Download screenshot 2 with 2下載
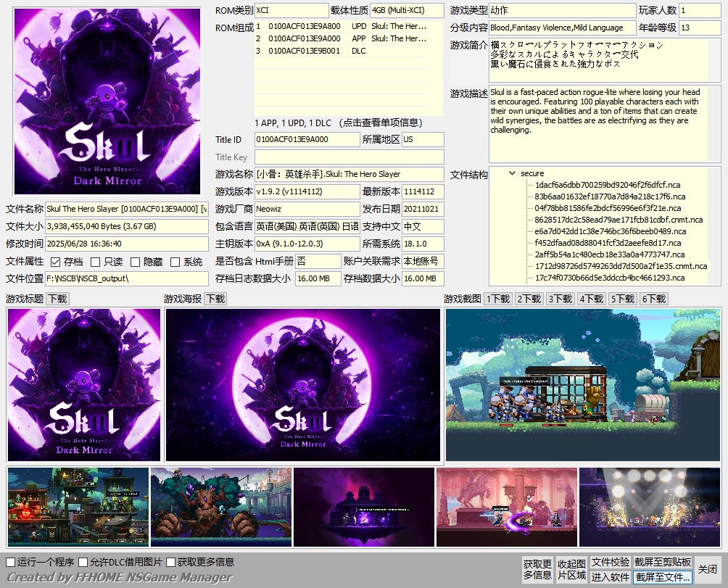The image size is (728, 588). coord(529,299)
